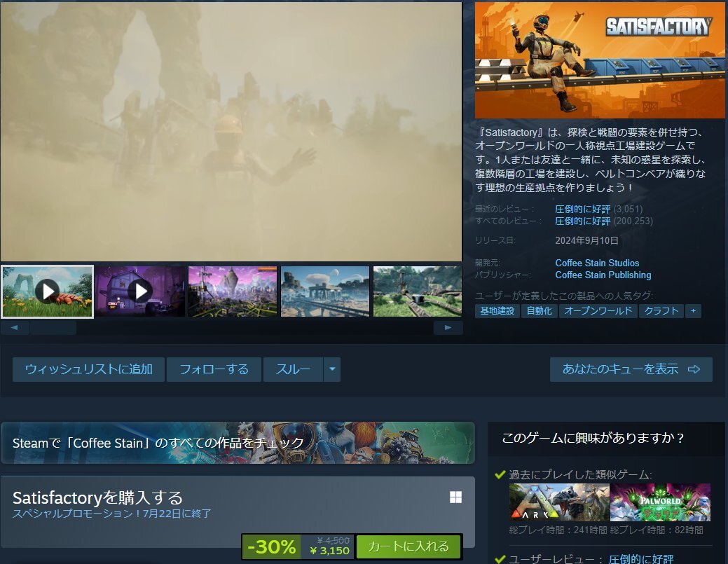The height and width of the screenshot is (564, 728).
Task: Select the クラフト tag
Action: pos(661,311)
